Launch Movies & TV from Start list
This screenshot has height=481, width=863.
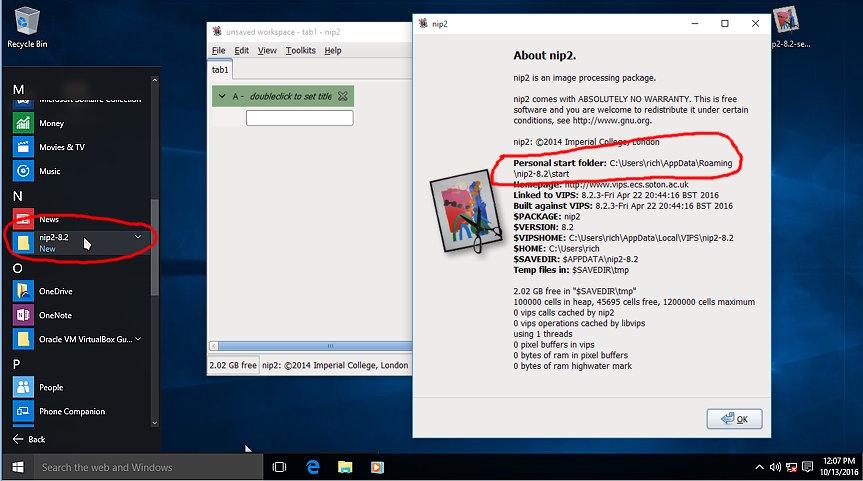tap(62, 147)
